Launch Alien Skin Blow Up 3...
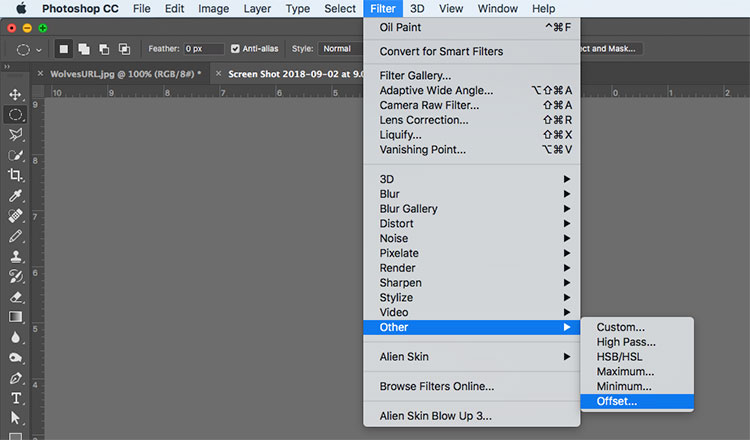750x440 pixels. [472, 416]
